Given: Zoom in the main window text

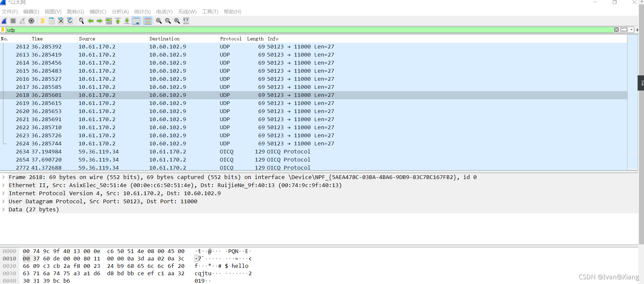Looking at the screenshot, I should tap(159, 21).
